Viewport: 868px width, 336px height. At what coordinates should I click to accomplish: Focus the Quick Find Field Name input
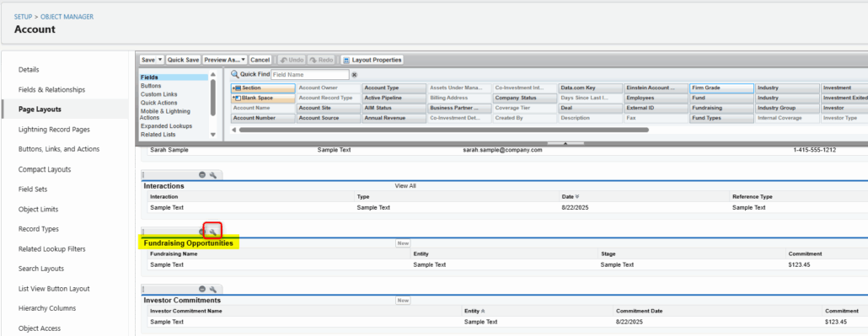310,75
